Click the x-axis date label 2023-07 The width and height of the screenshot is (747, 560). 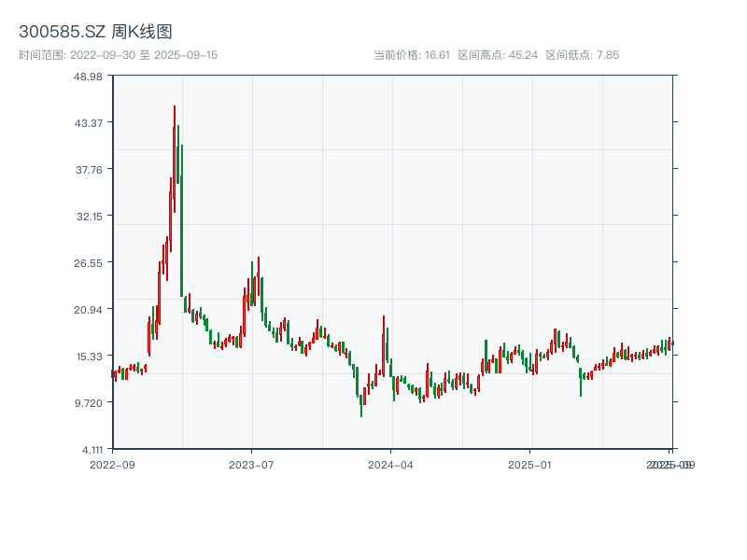[251, 465]
